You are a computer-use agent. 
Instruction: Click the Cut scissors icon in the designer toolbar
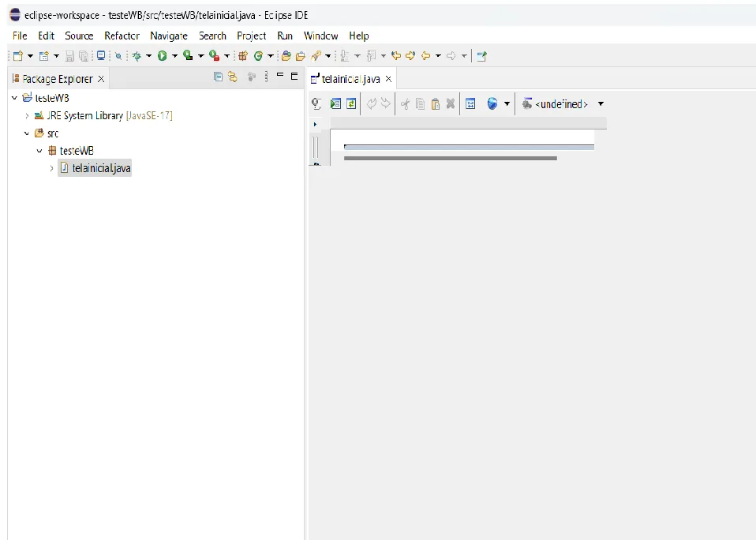405,103
